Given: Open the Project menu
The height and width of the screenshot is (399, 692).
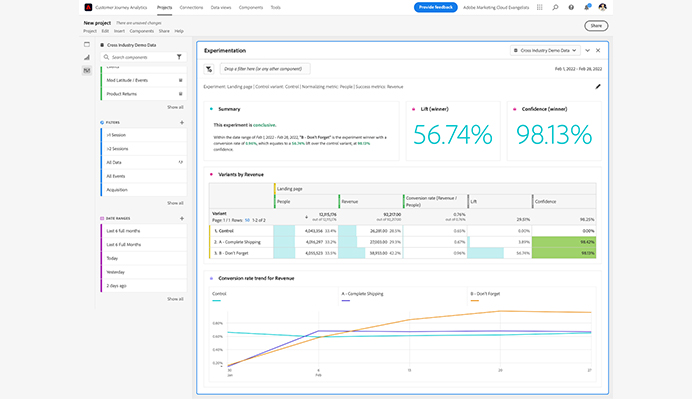Looking at the screenshot, I should pos(90,31).
